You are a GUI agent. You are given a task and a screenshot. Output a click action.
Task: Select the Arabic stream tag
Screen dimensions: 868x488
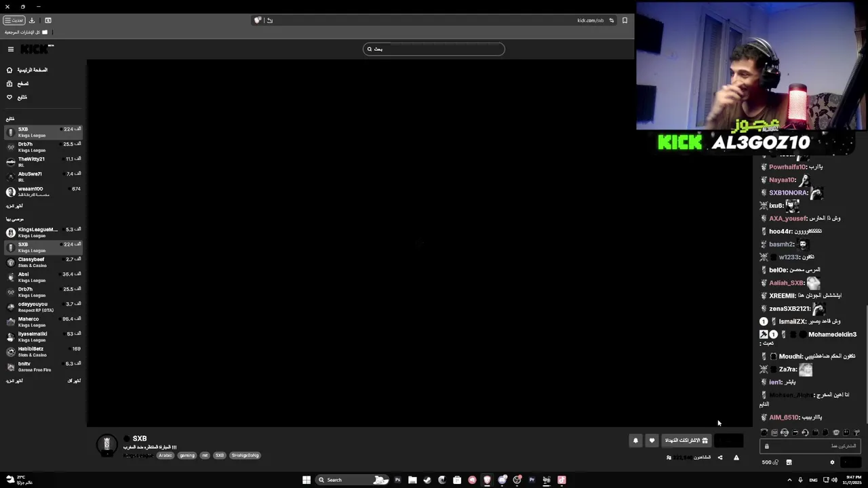coord(165,455)
